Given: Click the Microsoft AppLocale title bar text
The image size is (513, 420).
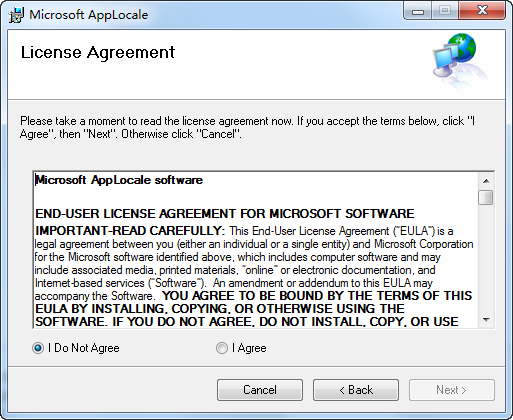Looking at the screenshot, I should (89, 15).
